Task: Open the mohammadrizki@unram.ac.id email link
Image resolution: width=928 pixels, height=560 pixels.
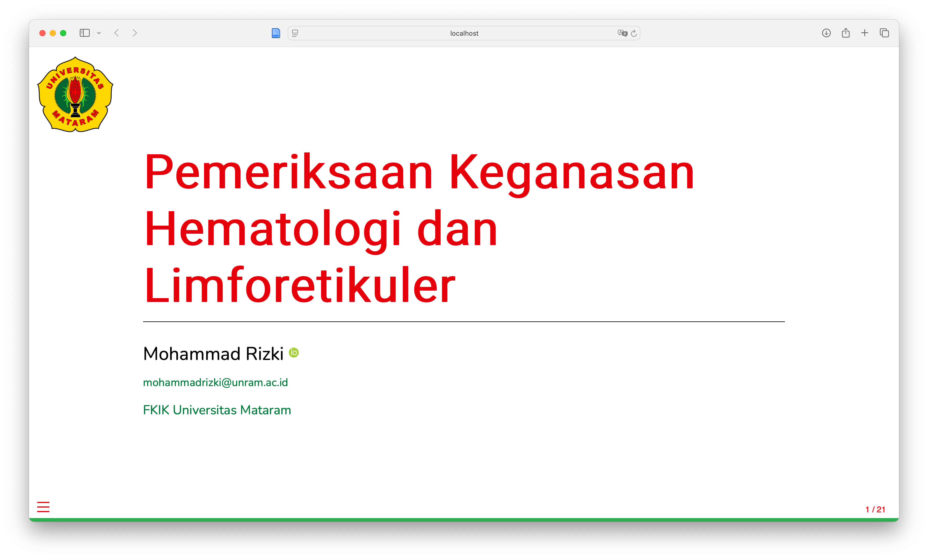Action: tap(215, 382)
